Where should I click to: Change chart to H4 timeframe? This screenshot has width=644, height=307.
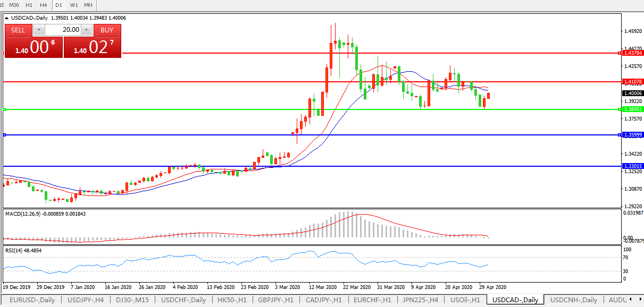44,5
